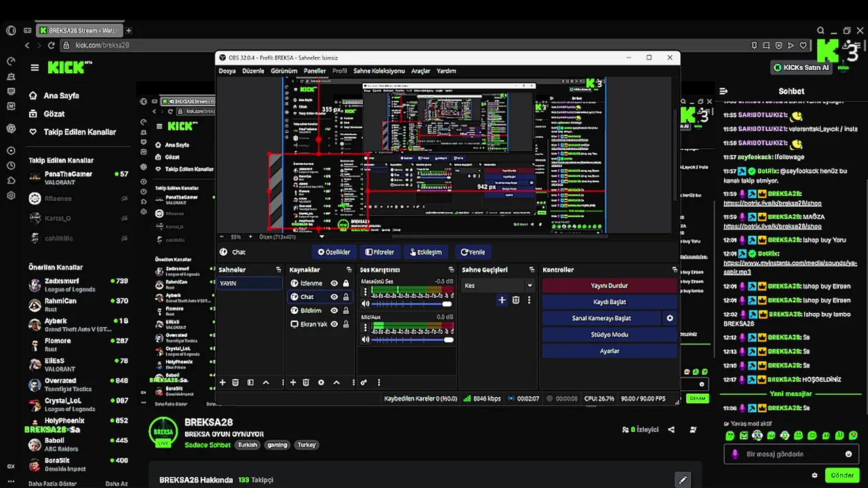Toggle visibility of Chat source

[334, 297]
